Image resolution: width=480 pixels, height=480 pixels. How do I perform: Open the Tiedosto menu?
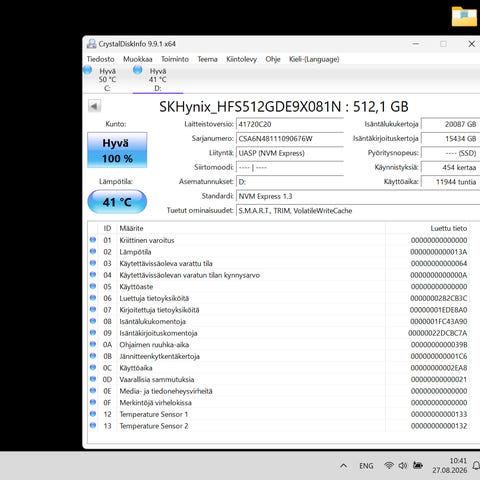100,59
